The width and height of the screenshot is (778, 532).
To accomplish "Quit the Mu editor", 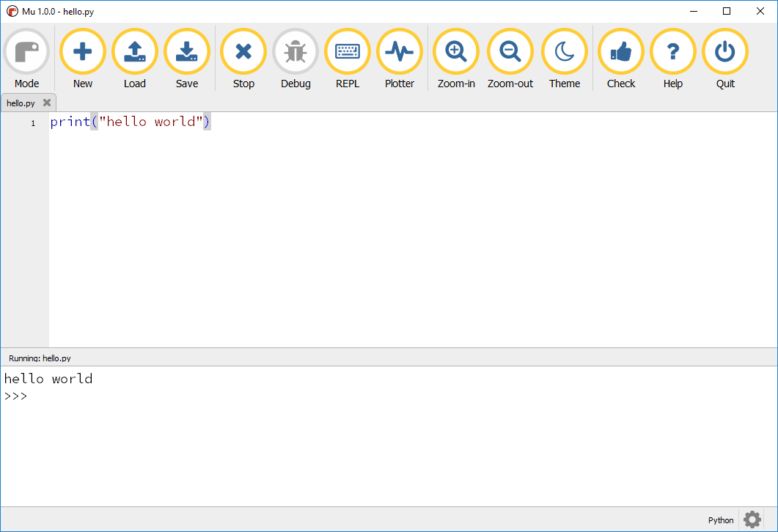I will pos(724,51).
